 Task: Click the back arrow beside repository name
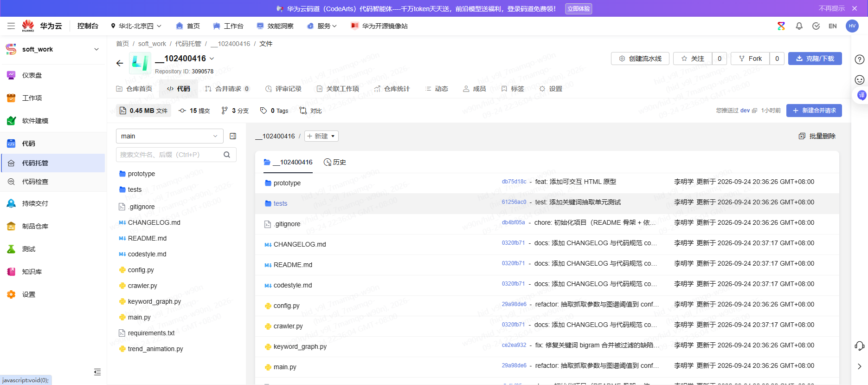click(120, 63)
